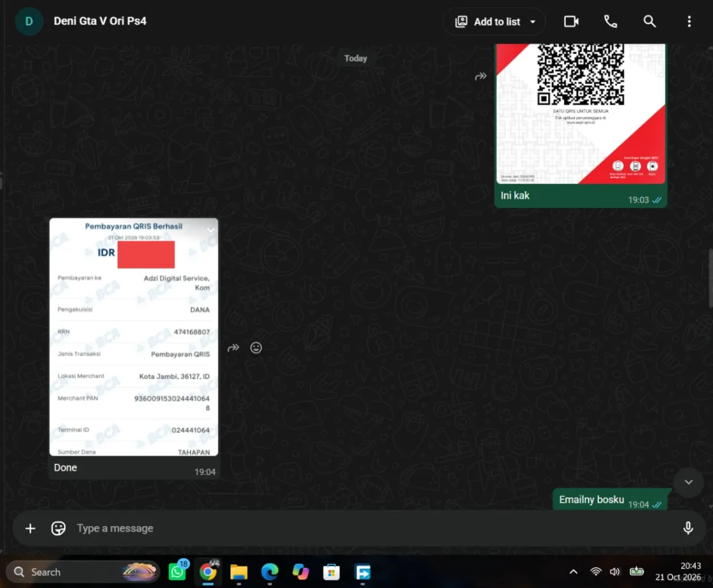This screenshot has width=713, height=588.
Task: Open the battery status tray icon
Action: tap(636, 572)
